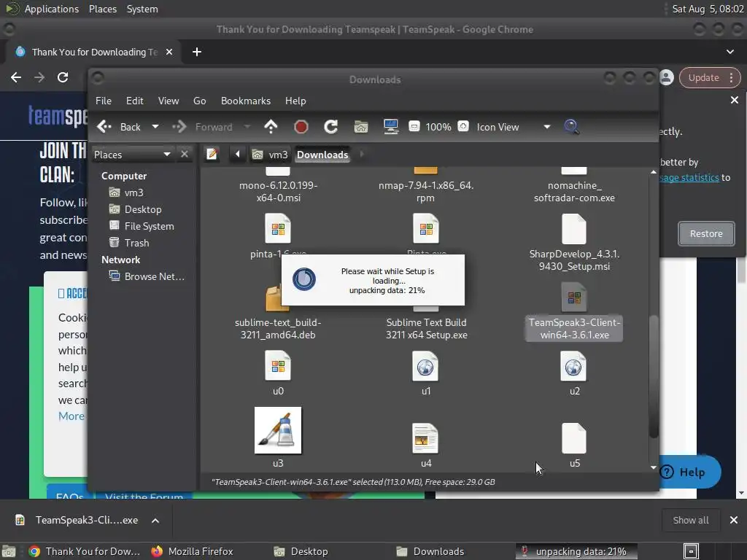This screenshot has width=747, height=560.
Task: Open Computer location toolbar icon
Action: pyautogui.click(x=391, y=127)
